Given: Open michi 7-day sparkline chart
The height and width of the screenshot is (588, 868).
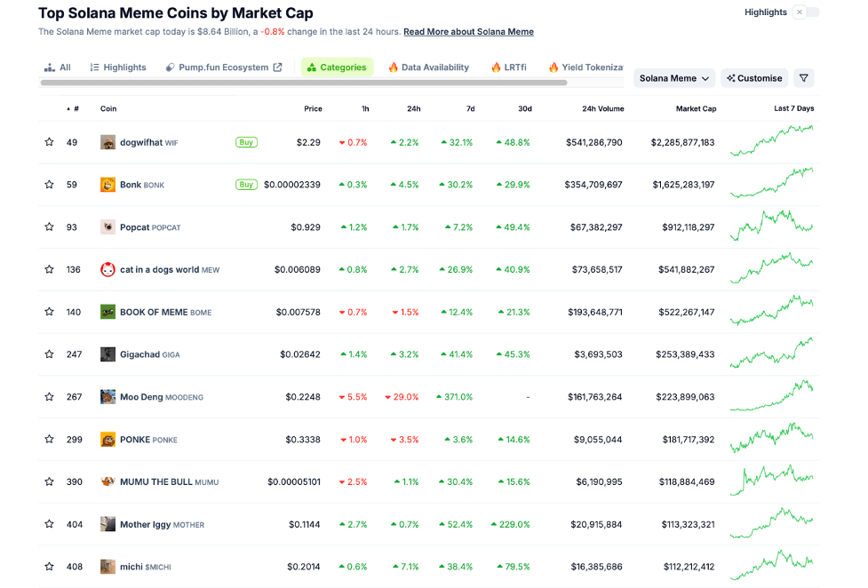Looking at the screenshot, I should pyautogui.click(x=772, y=565).
